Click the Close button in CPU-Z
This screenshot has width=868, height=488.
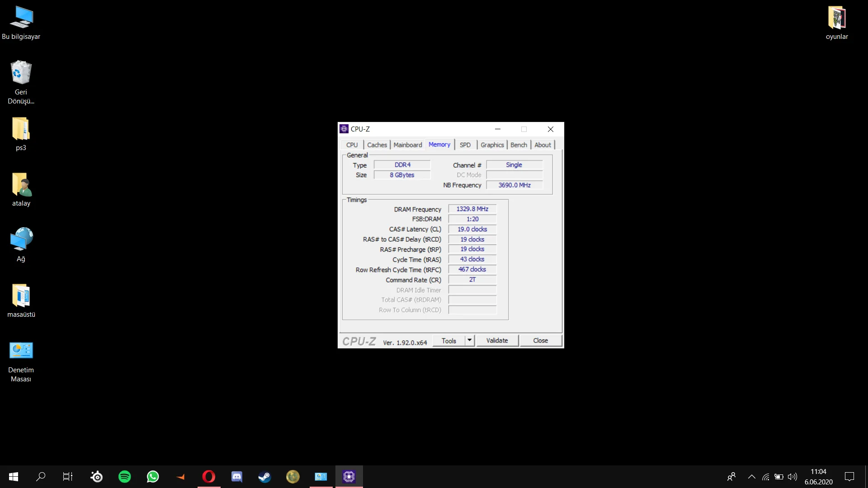540,340
